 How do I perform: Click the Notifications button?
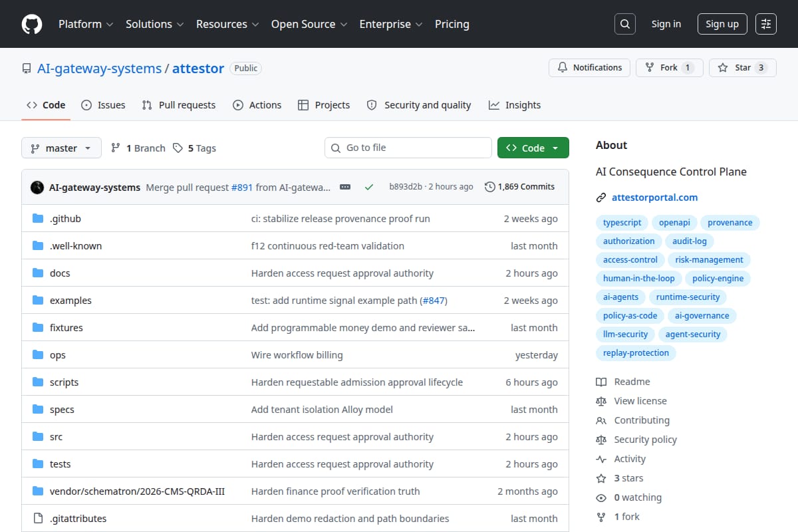pos(589,68)
